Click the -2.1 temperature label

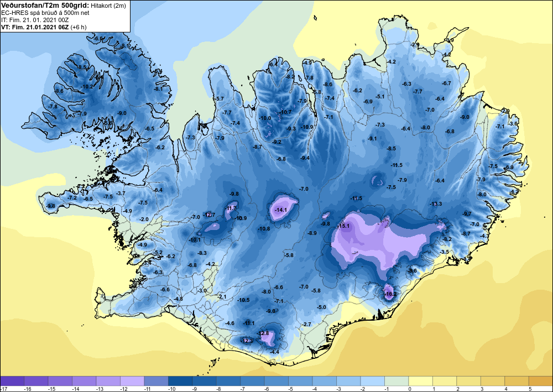(222, 297)
